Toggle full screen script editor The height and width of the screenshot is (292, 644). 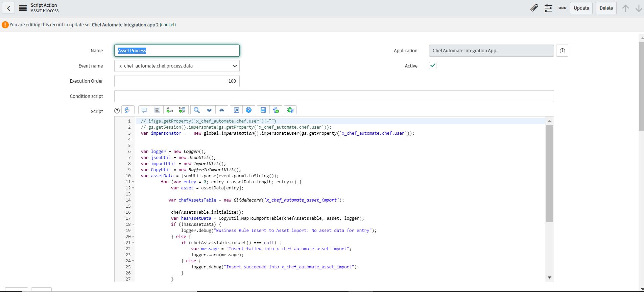pyautogui.click(x=236, y=110)
